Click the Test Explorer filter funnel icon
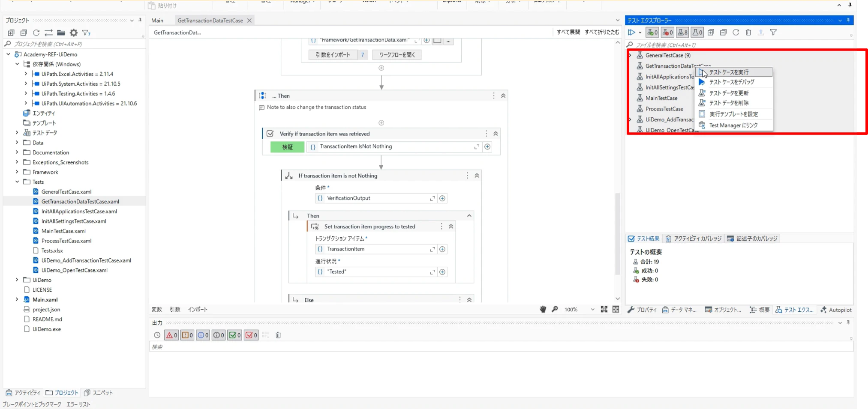This screenshot has height=409, width=868. (773, 32)
